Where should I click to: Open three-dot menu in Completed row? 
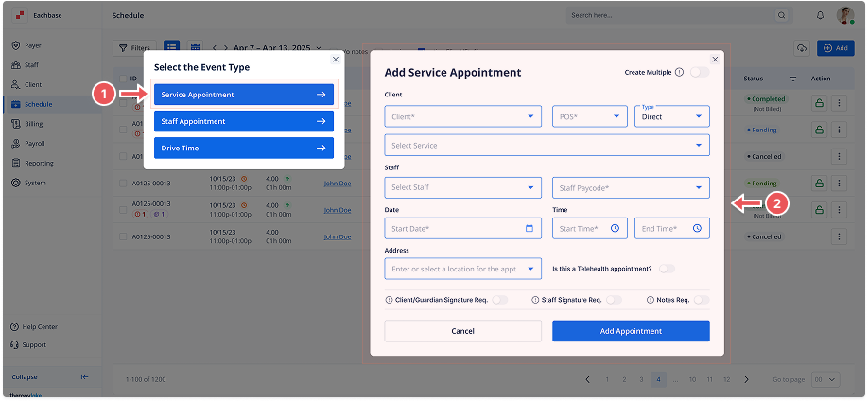click(x=840, y=103)
